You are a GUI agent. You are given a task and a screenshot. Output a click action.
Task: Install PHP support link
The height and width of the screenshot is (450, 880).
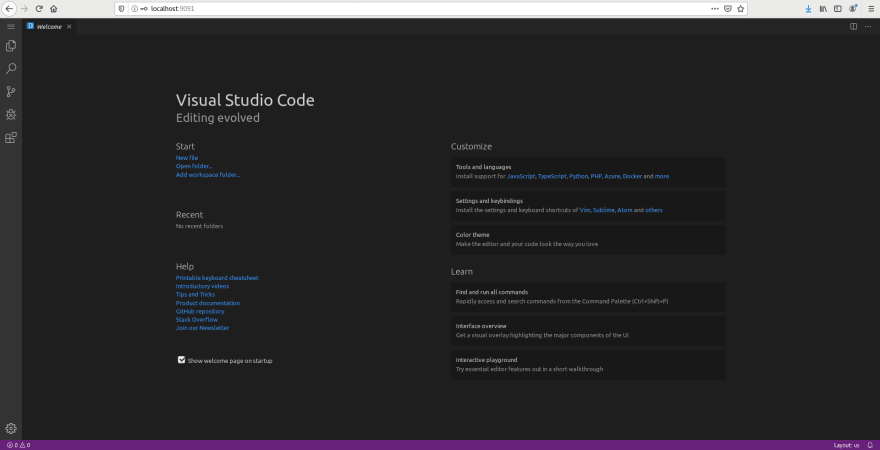click(x=595, y=176)
